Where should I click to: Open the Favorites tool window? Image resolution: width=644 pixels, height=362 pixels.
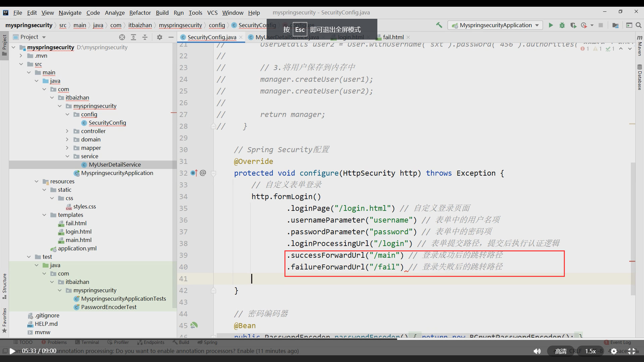(4, 320)
